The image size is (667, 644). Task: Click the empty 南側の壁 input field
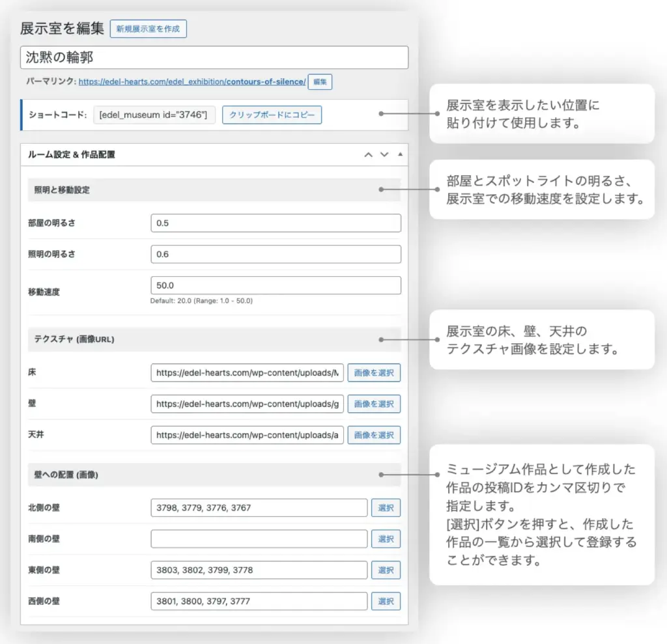(259, 539)
